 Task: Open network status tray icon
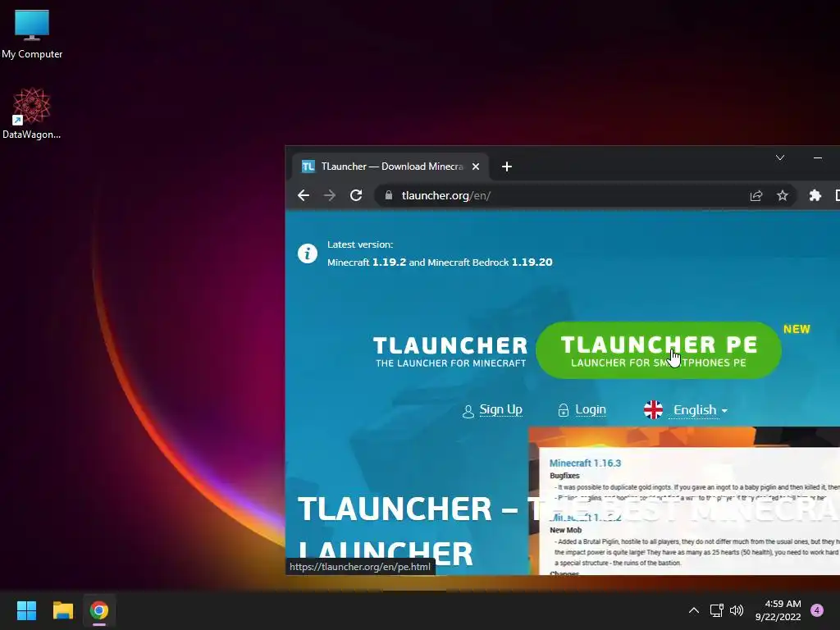[x=716, y=609]
